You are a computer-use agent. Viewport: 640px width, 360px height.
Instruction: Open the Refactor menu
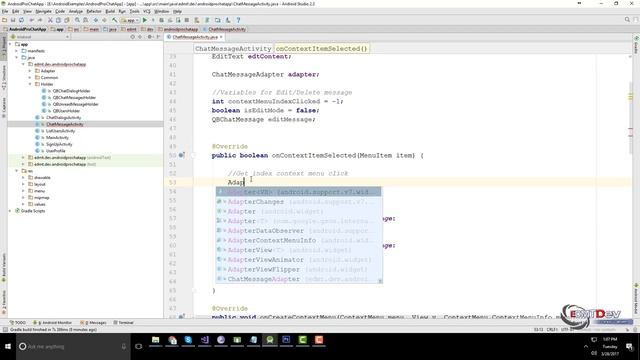94,11
